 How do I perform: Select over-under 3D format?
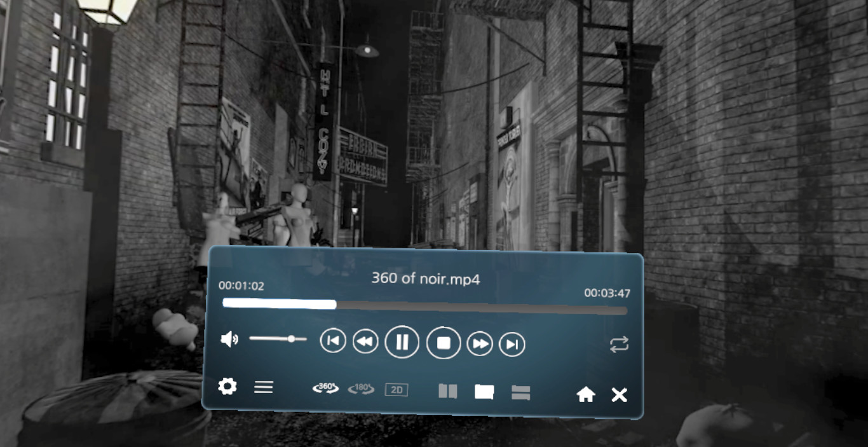[520, 392]
